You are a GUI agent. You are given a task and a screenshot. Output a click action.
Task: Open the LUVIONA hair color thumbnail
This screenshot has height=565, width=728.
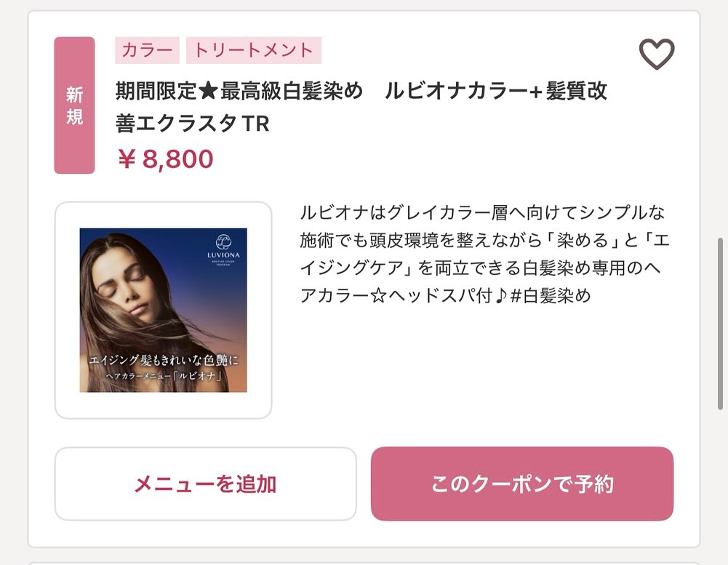[x=164, y=310]
